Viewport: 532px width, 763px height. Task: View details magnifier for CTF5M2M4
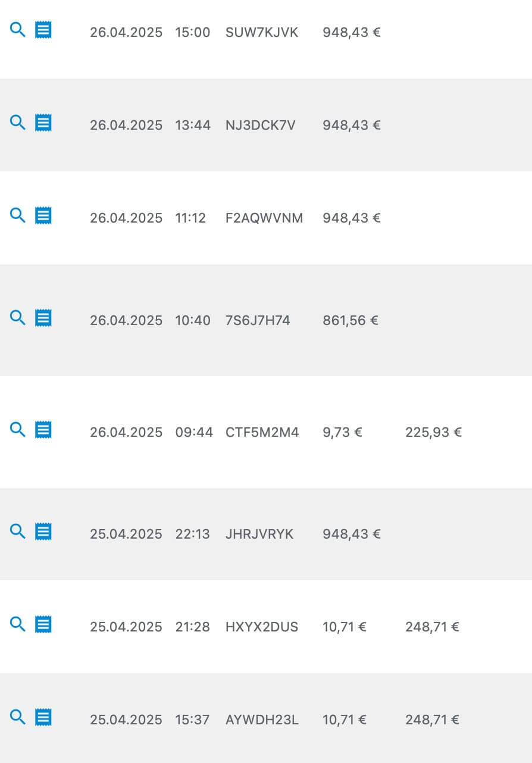18,430
